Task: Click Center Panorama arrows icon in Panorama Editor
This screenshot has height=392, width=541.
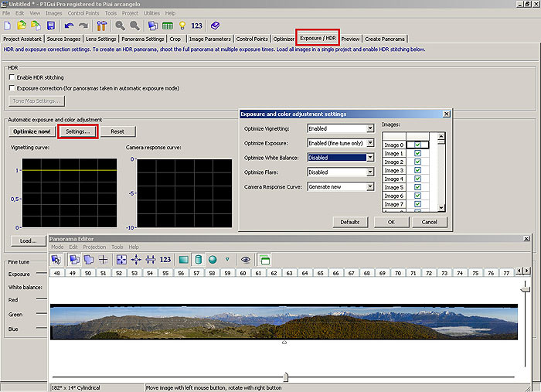Action: coord(136,260)
